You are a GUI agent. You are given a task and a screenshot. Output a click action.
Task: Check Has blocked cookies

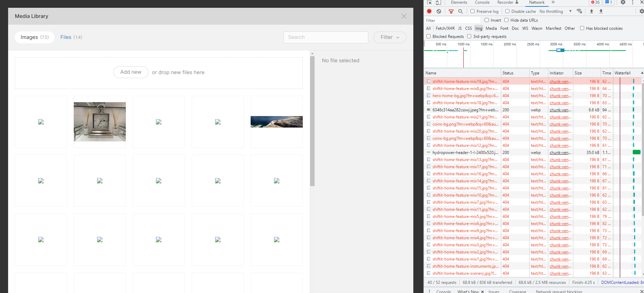click(582, 28)
